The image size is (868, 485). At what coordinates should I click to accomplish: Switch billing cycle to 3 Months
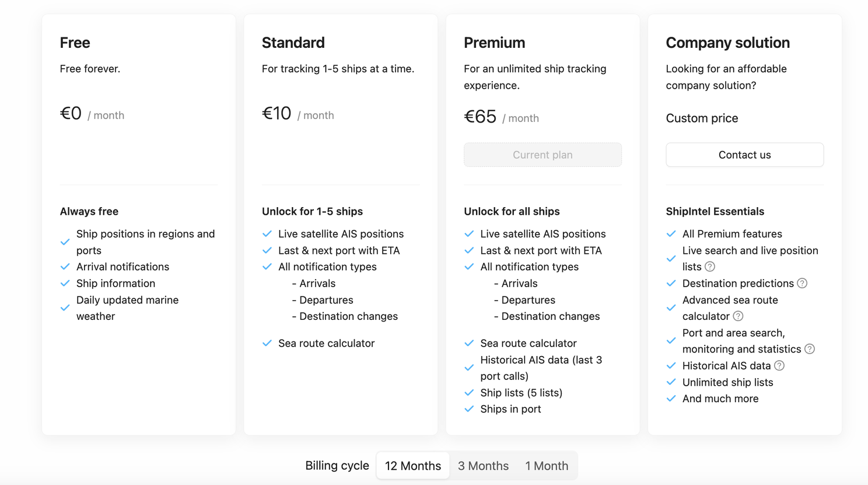point(483,466)
